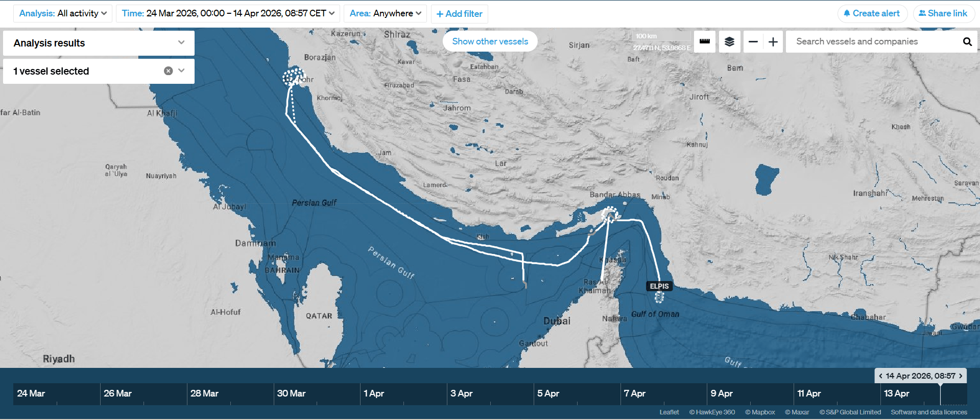Open the Area: Anywhere dropdown
Viewport: 980px width, 420px height.
tap(385, 13)
